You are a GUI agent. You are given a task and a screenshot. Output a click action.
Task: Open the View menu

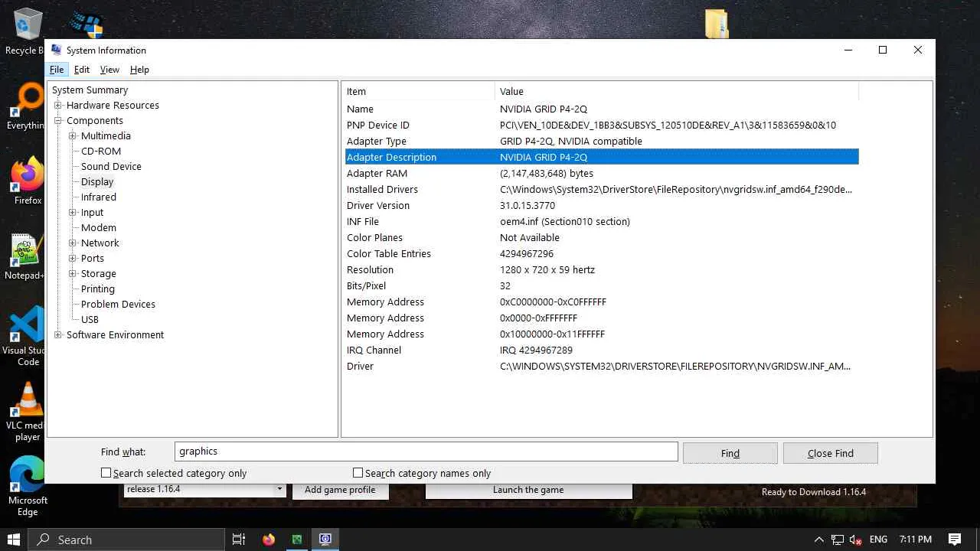point(109,70)
